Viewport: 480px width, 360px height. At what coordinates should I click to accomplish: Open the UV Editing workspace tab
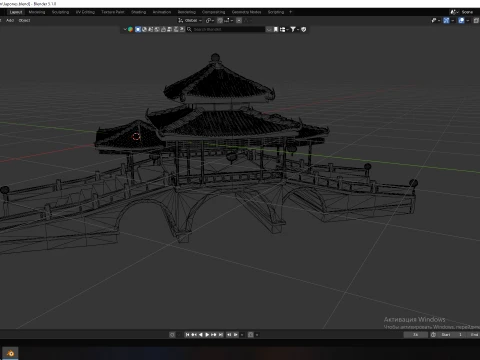point(85,12)
